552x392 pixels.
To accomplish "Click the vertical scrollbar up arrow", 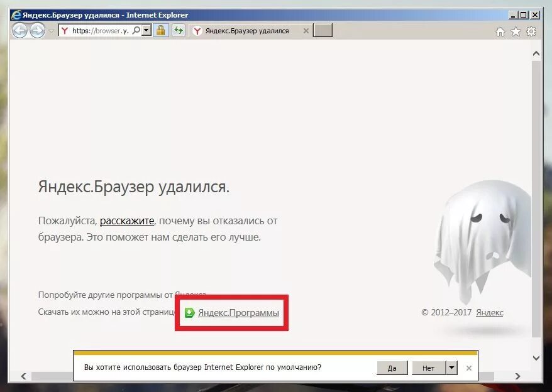I will pyautogui.click(x=536, y=53).
